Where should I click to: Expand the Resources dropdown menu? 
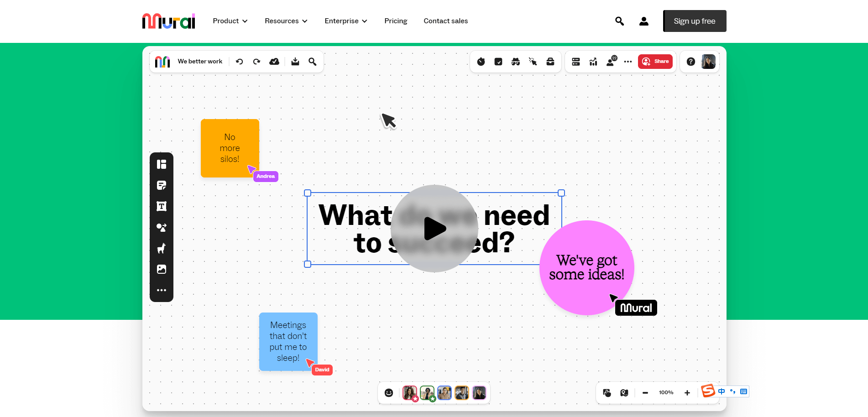[286, 21]
